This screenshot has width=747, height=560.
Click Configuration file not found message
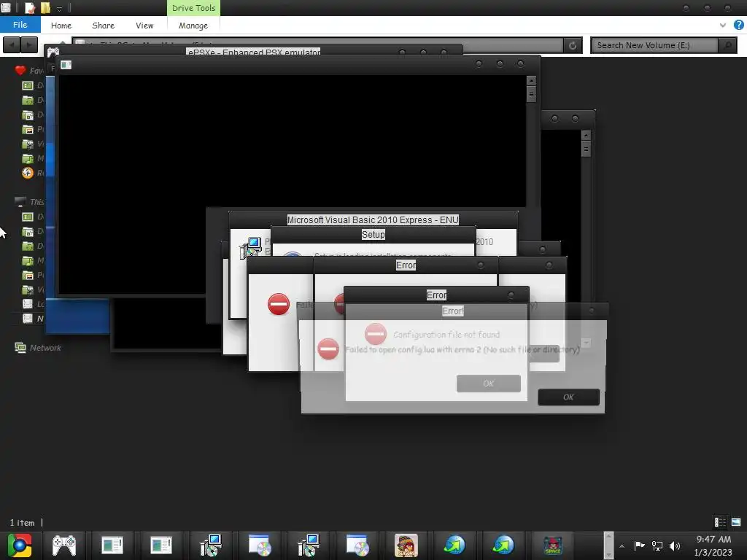[446, 335]
